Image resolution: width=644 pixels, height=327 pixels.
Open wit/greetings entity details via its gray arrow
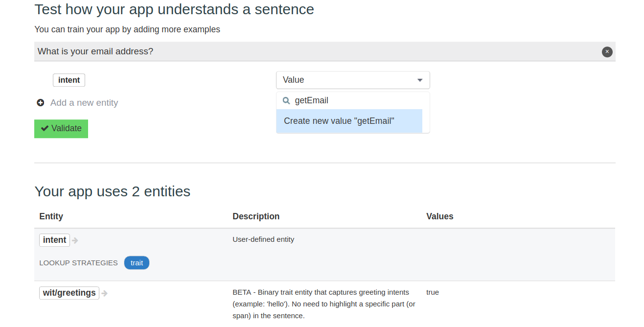point(105,293)
